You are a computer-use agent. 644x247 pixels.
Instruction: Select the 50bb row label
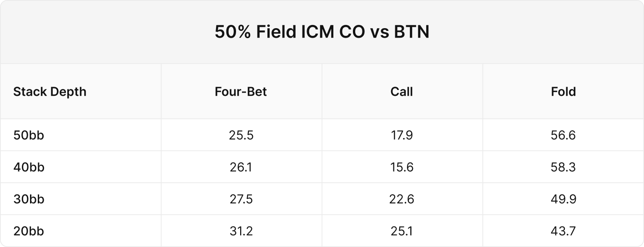tap(29, 135)
